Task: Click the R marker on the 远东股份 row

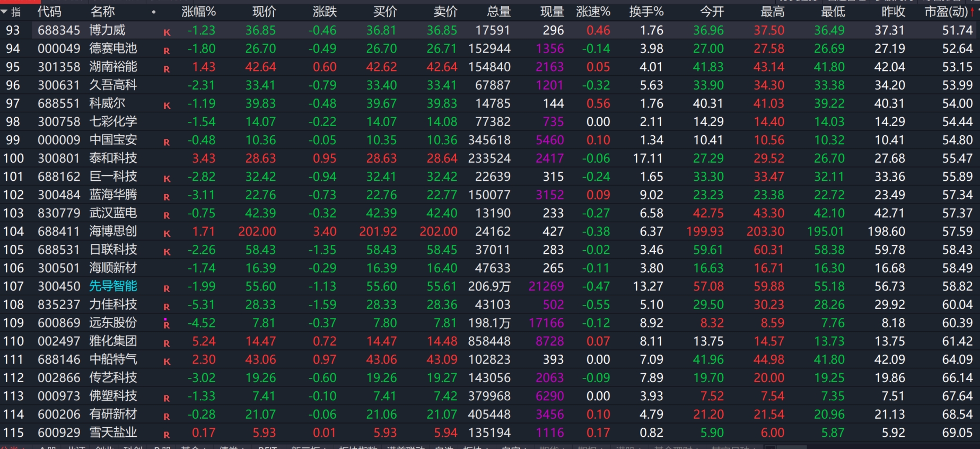Action: point(167,324)
